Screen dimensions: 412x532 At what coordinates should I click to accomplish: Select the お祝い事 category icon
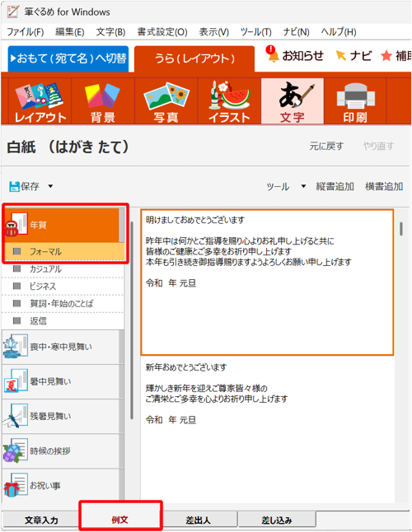point(16,485)
